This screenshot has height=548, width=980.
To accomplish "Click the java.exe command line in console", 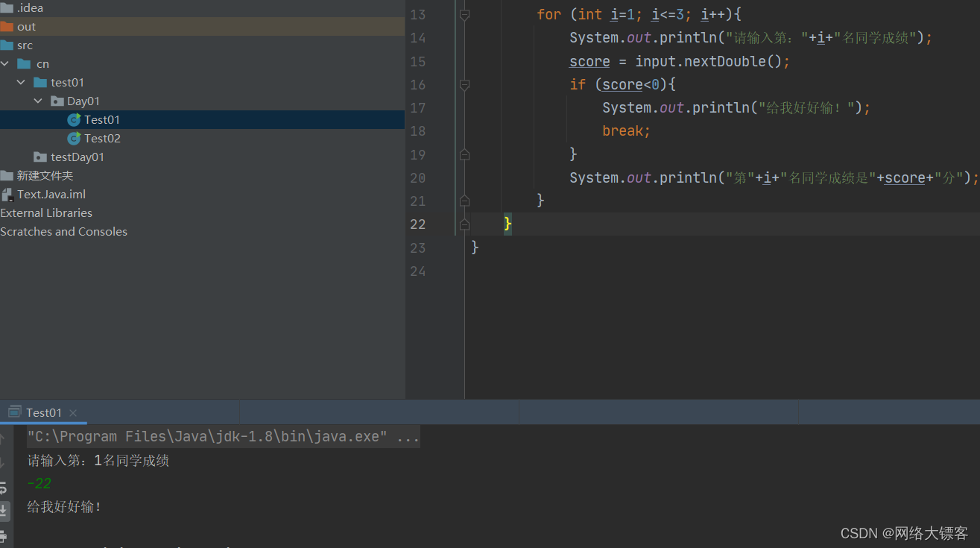I will coord(224,437).
